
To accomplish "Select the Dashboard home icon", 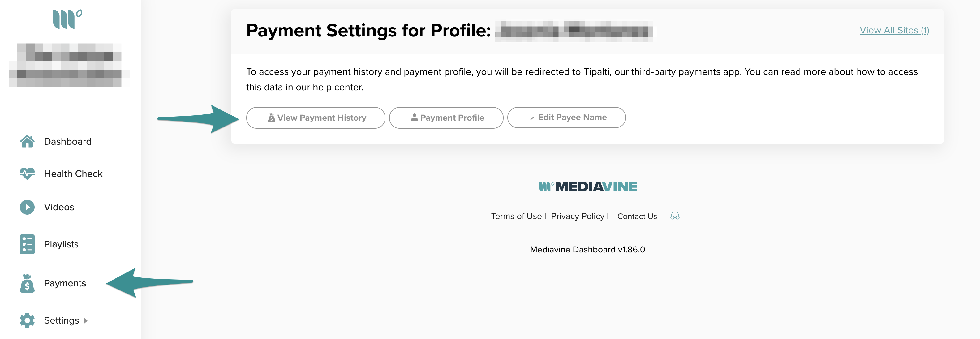I will pyautogui.click(x=27, y=141).
